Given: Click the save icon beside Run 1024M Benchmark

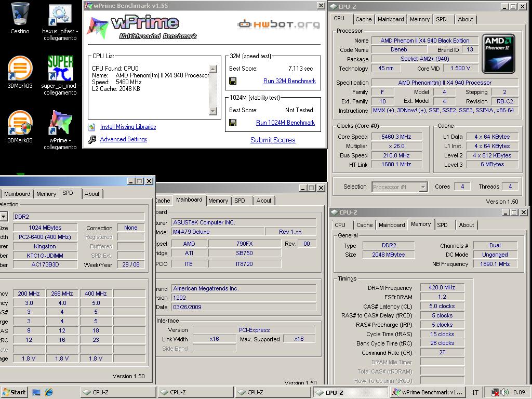Looking at the screenshot, I should tap(233, 123).
